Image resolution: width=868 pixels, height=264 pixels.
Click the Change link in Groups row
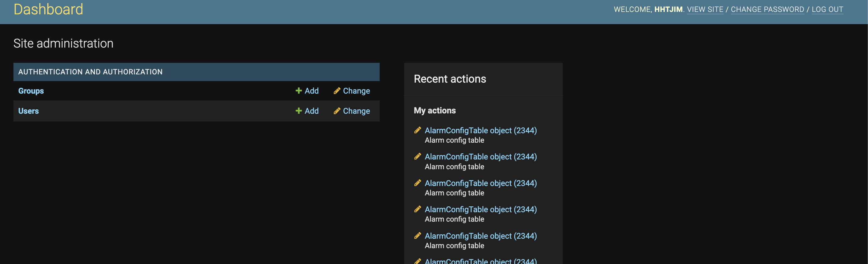(x=356, y=91)
